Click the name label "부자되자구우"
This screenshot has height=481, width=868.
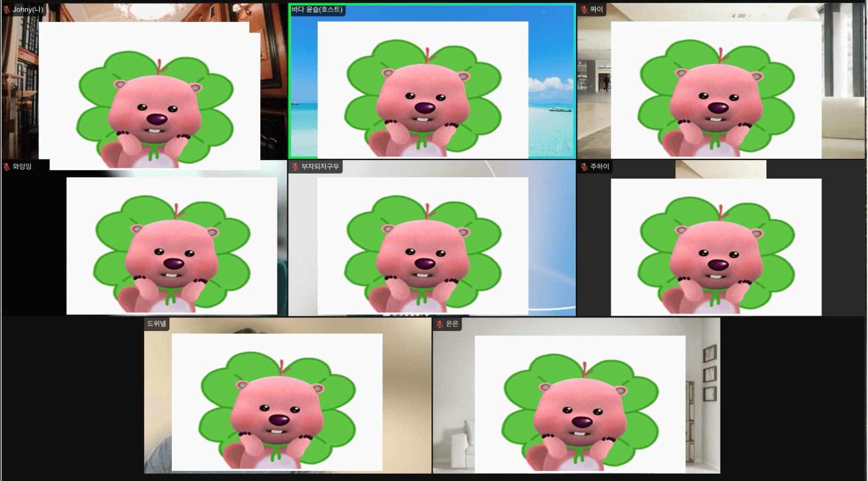tap(320, 167)
